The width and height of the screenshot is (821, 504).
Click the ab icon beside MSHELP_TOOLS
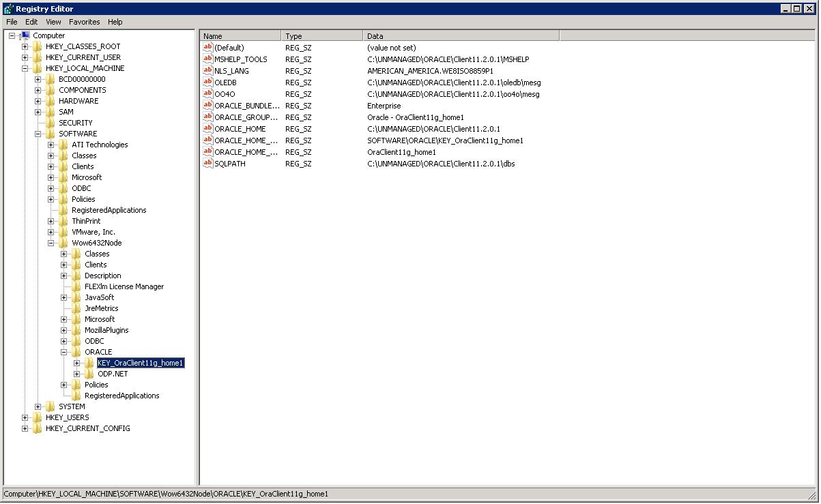pyautogui.click(x=208, y=59)
